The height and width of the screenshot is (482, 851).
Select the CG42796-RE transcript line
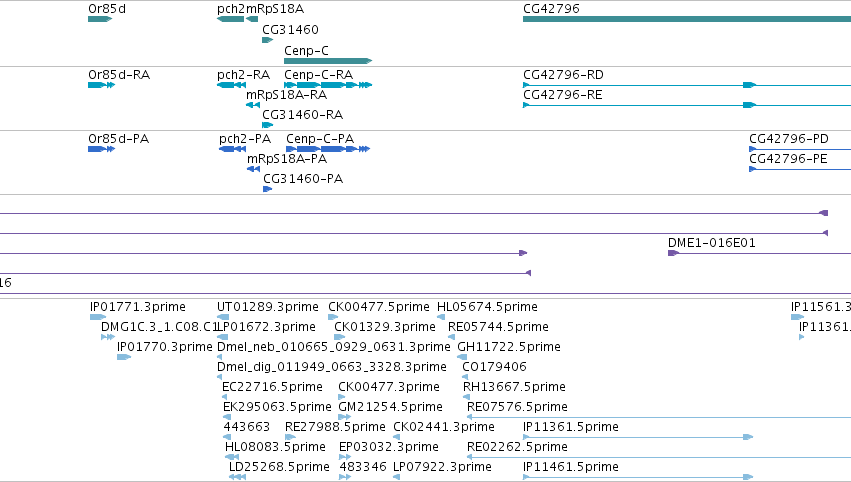[687, 105]
